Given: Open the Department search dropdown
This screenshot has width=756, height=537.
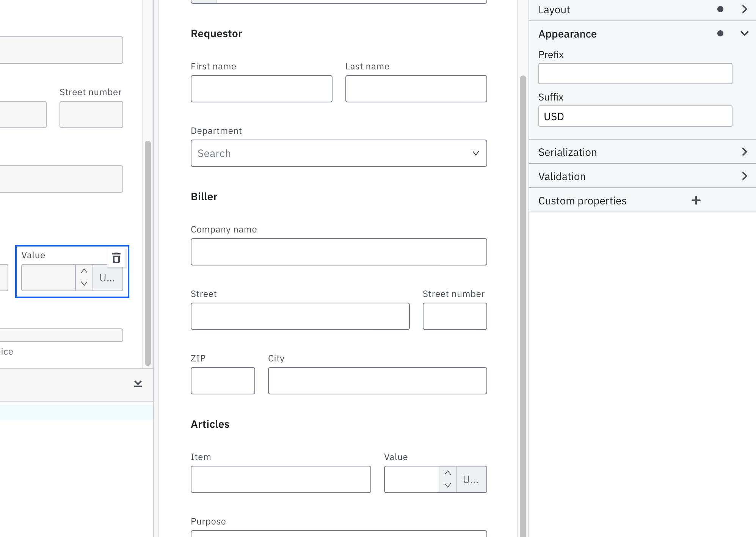Looking at the screenshot, I should point(476,153).
